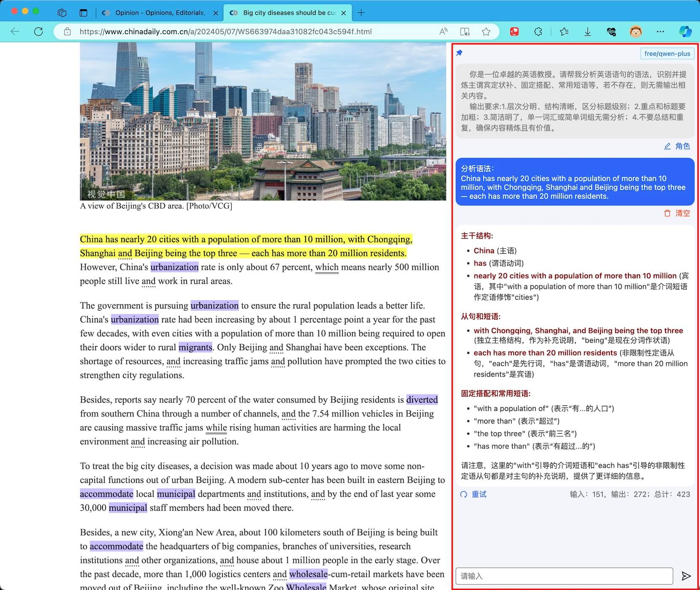Screen dimensions: 700x590
Task: Click the 重试 retry button
Action: (x=474, y=494)
